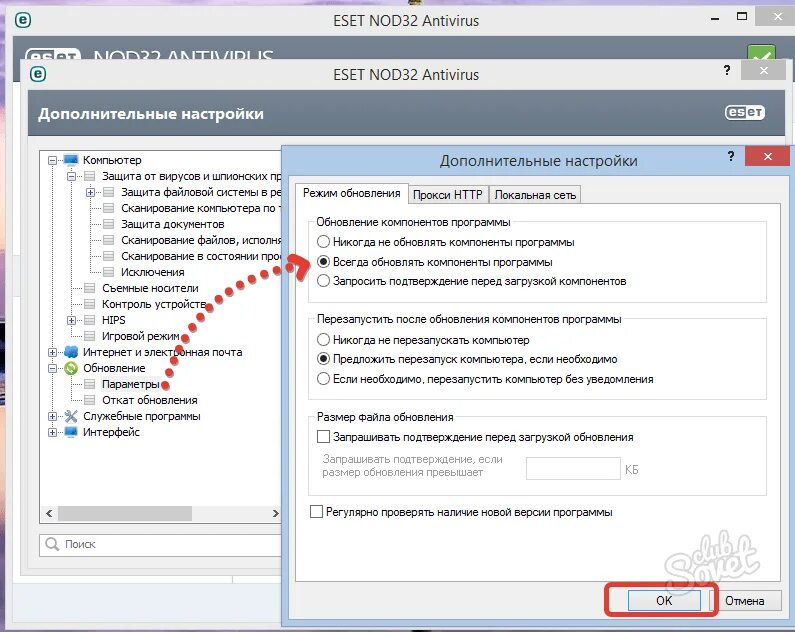Select Сканирование файлов, исполняемых item

coord(201,240)
